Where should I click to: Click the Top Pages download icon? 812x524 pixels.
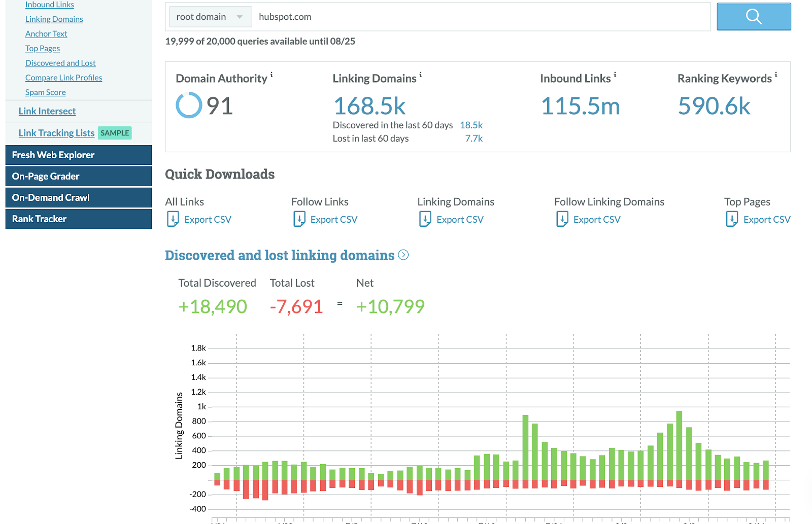tap(732, 219)
